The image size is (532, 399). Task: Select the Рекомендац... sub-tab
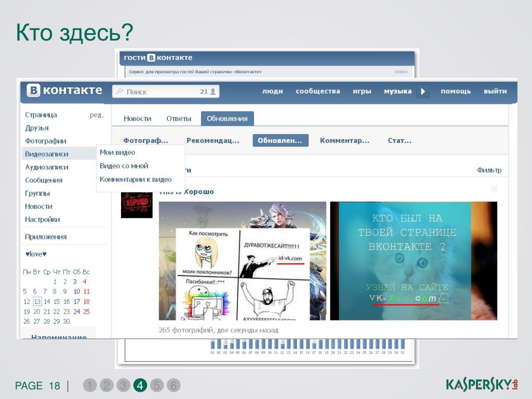pyautogui.click(x=212, y=140)
